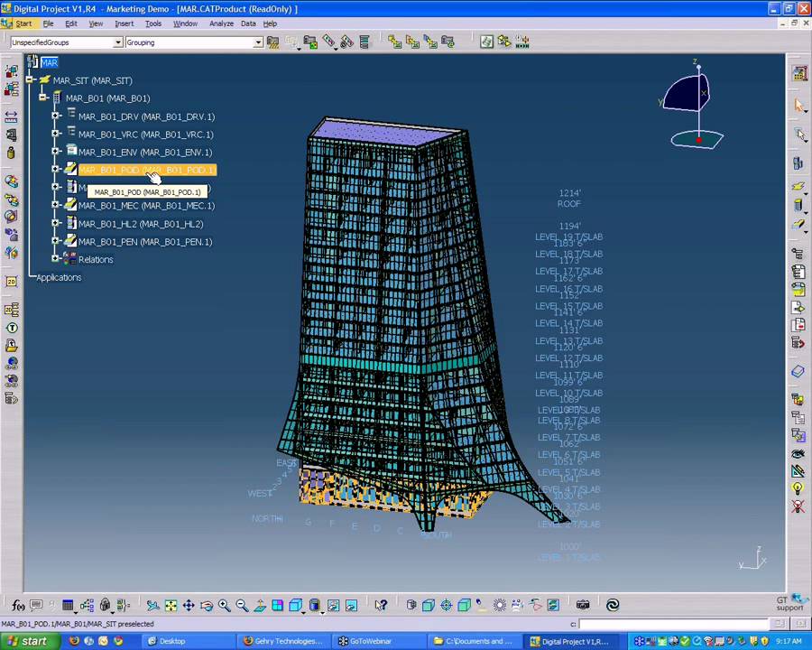The width and height of the screenshot is (812, 650).
Task: Select MAR_B01_HL2 tree item
Action: [x=141, y=224]
